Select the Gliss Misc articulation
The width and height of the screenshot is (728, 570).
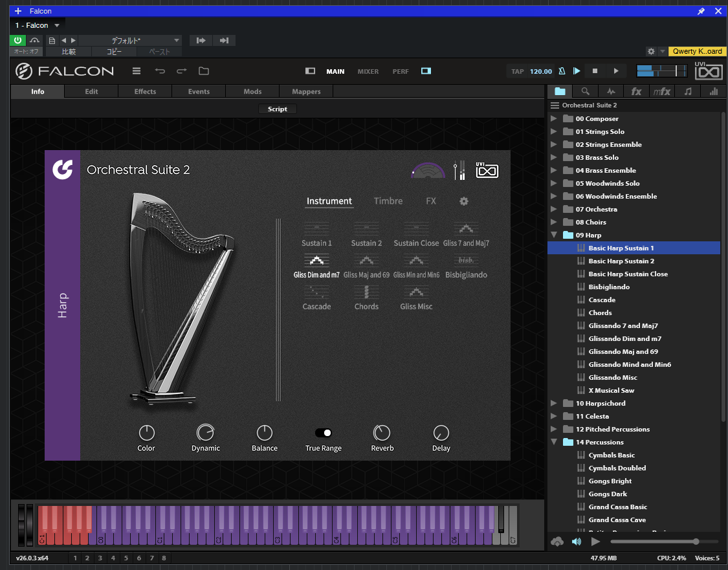coord(416,298)
